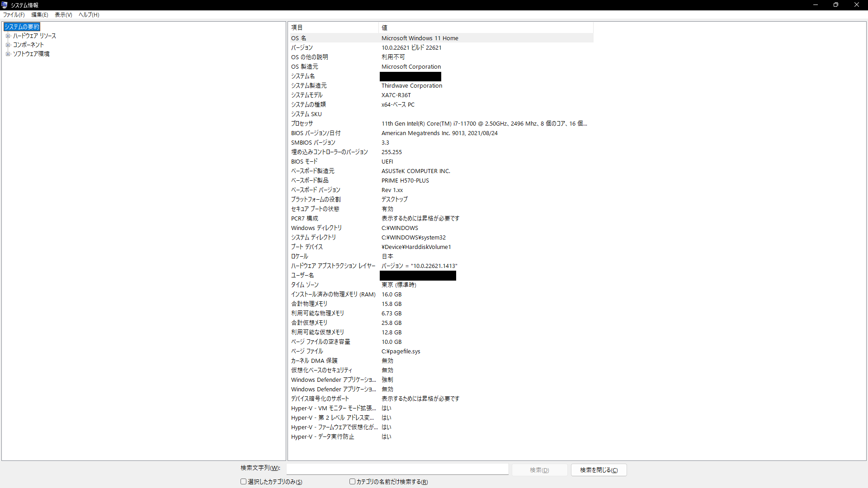Open the ヘルプ(H) menu
This screenshot has height=488, width=868.
point(89,15)
